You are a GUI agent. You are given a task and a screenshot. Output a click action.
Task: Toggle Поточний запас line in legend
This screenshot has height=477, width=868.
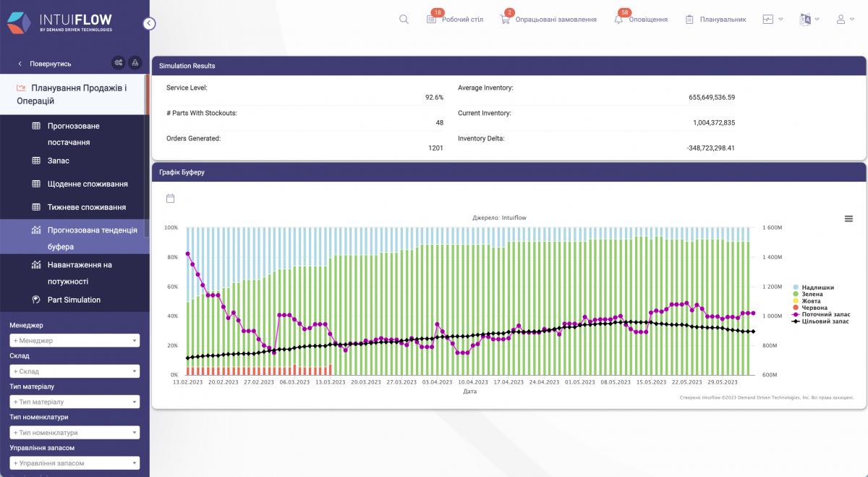825,314
